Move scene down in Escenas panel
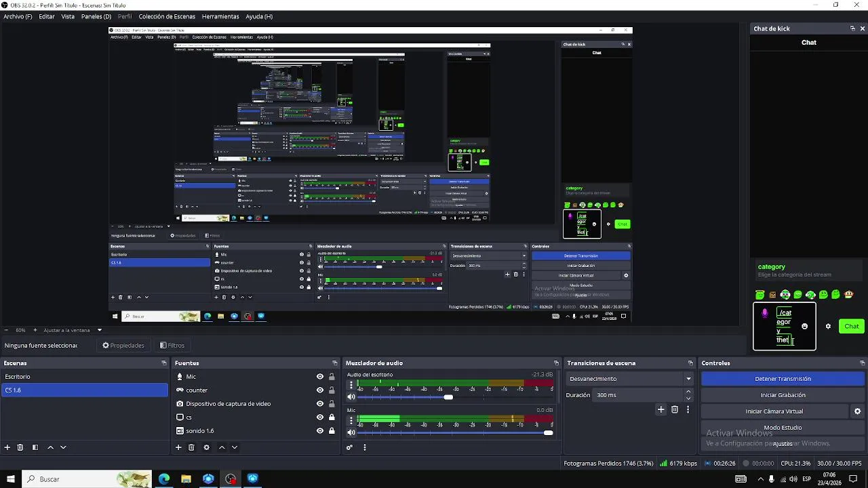868x488 pixels. tap(63, 447)
